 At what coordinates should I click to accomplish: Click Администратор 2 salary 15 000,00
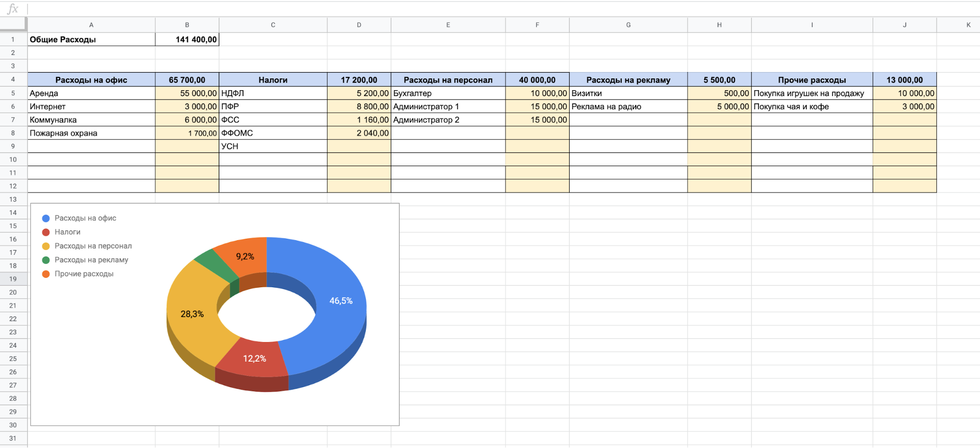tap(537, 120)
